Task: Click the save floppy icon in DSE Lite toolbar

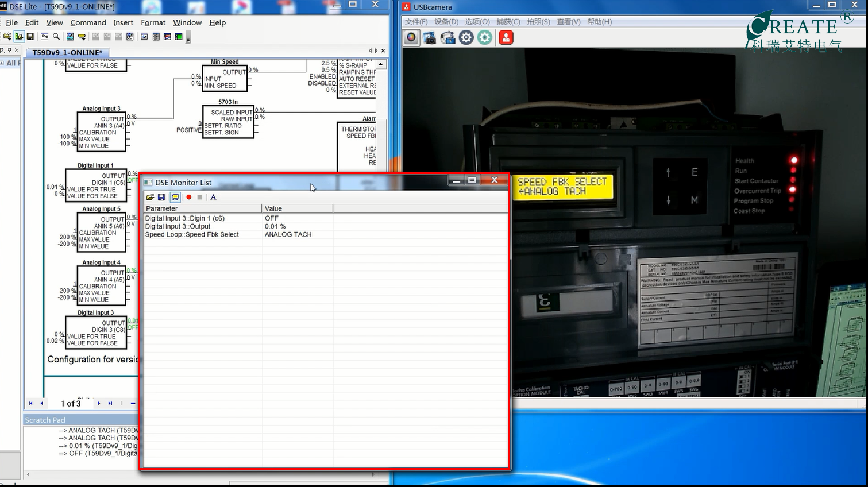Action: 30,36
